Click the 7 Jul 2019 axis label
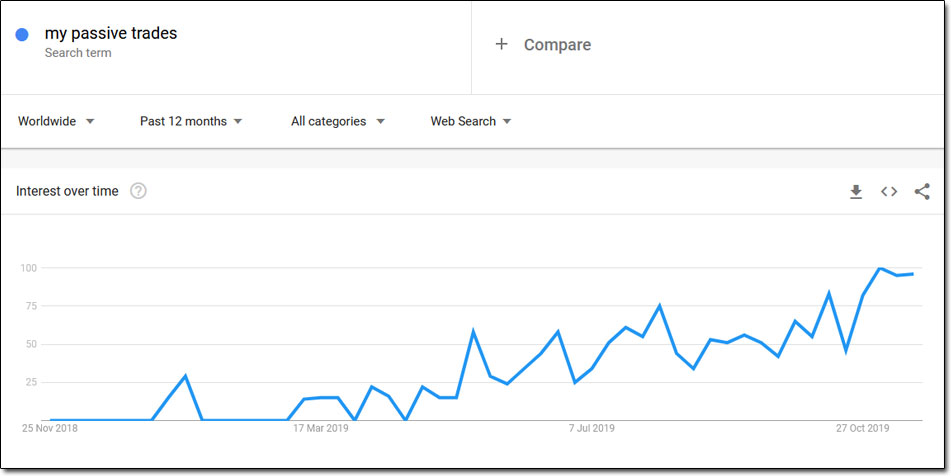Screen dimensions: 951x476 tap(591, 429)
